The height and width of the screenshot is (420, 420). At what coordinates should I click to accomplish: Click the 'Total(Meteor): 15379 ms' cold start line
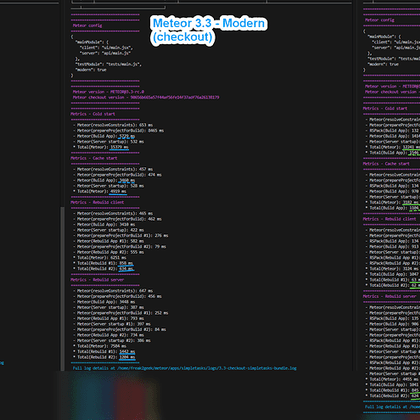[101, 147]
